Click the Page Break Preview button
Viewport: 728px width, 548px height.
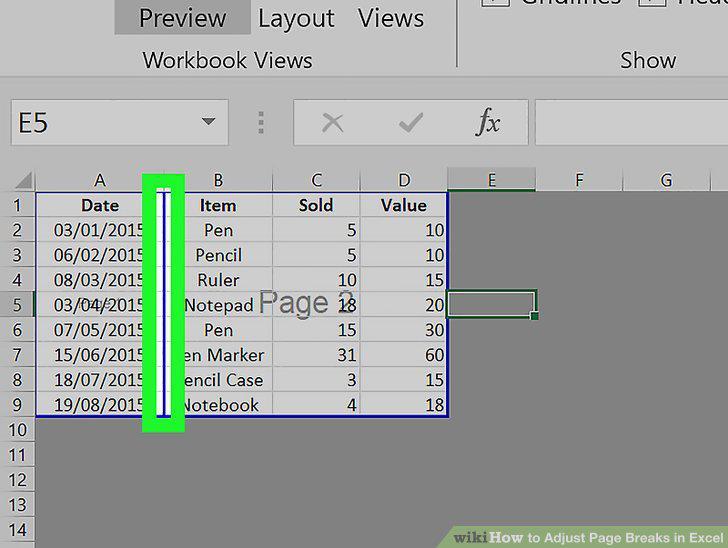[182, 17]
